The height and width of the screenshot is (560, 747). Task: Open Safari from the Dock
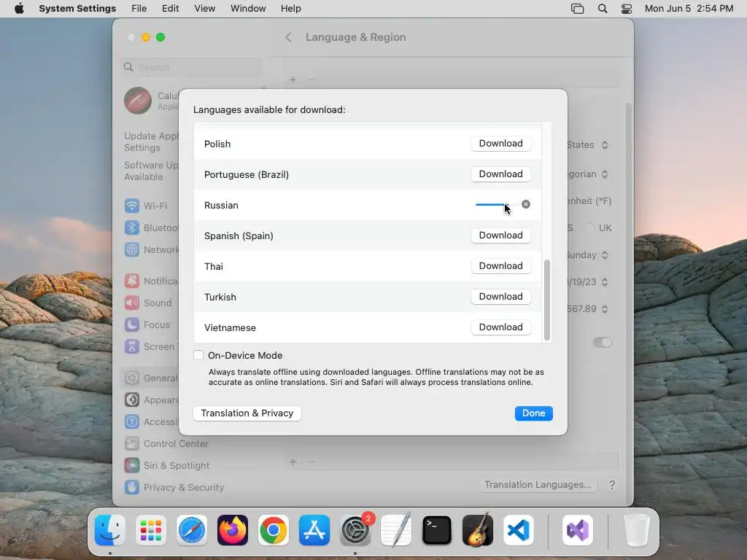pos(192,530)
